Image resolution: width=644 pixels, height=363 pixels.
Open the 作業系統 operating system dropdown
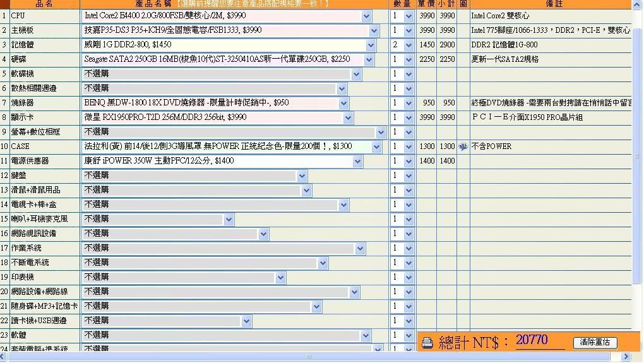coord(360,248)
